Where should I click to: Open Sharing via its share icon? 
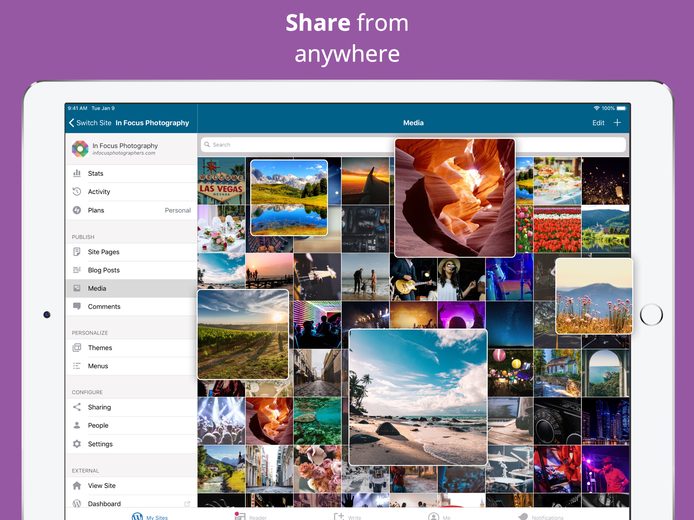77,407
